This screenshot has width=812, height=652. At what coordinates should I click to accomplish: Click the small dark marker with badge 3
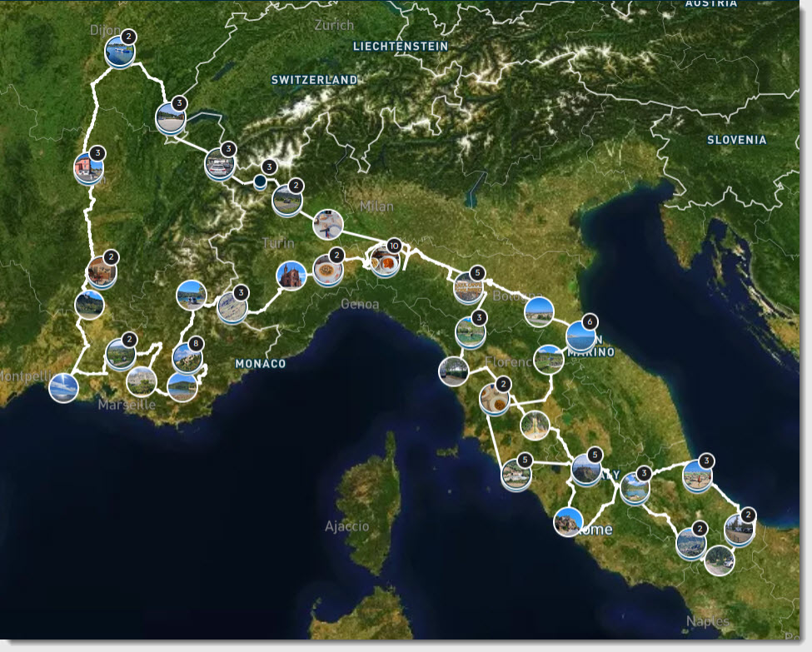click(260, 181)
